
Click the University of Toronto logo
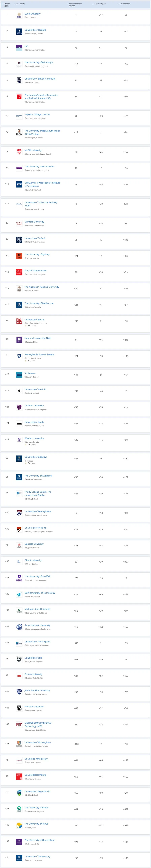coord(19,32)
